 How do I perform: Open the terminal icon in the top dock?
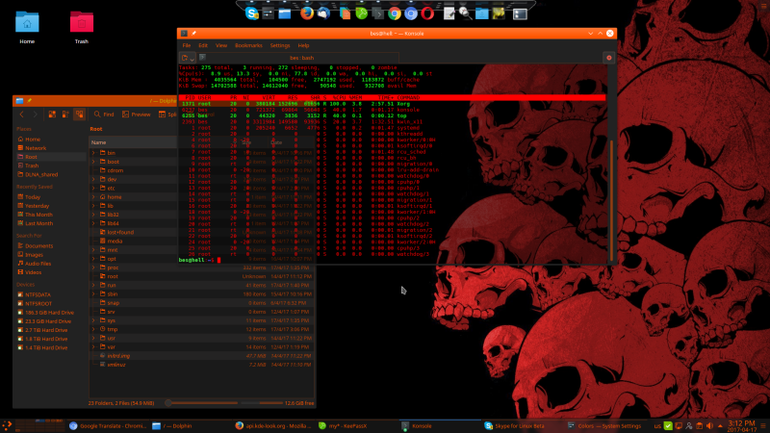click(x=378, y=14)
